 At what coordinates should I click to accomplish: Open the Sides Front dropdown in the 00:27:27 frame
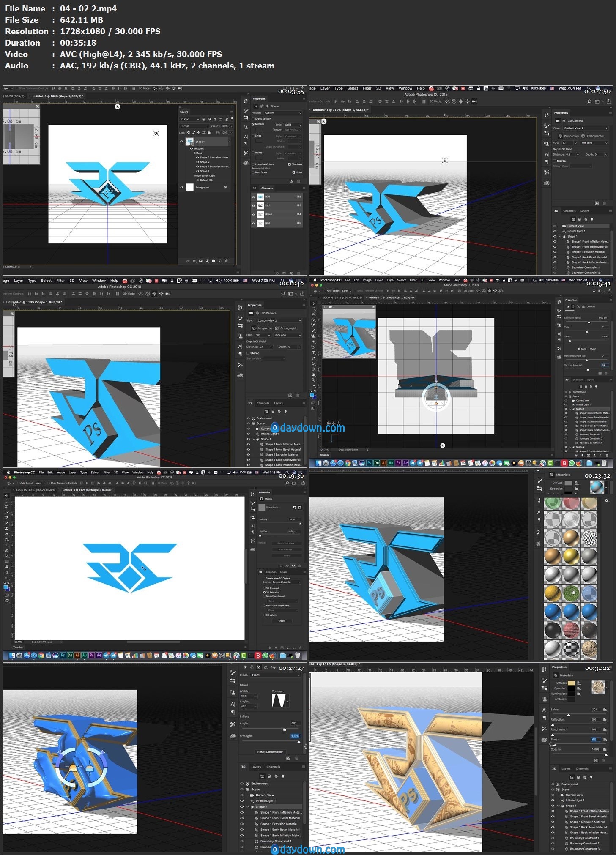tap(275, 675)
